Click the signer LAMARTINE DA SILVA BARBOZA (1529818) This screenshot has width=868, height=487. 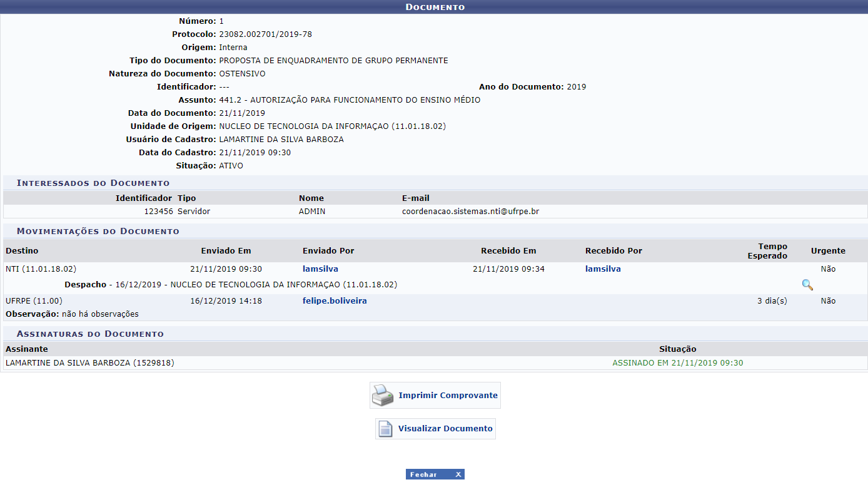pos(89,363)
